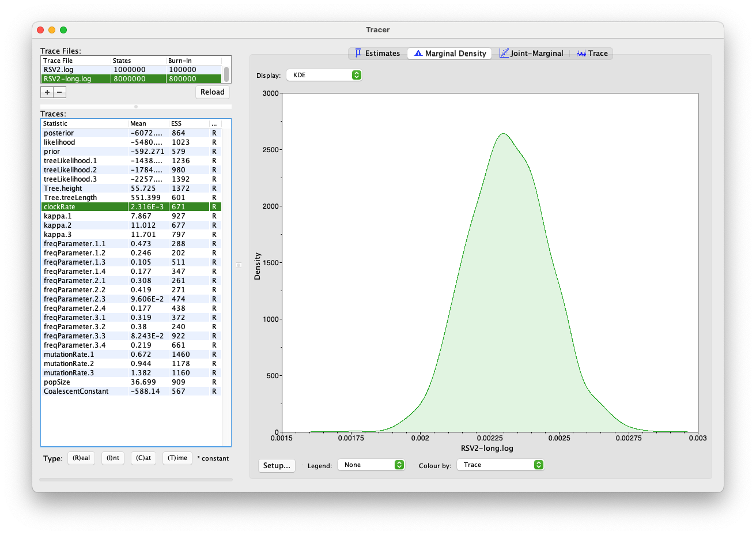Select freqParameter.2.2 row

point(131,289)
